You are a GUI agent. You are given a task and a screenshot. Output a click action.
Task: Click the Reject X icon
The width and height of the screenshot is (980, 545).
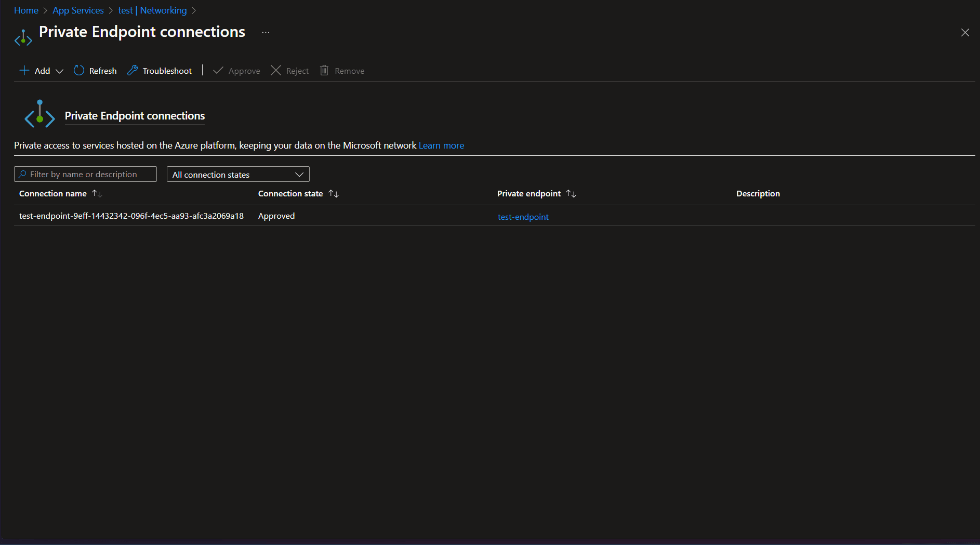[276, 71]
